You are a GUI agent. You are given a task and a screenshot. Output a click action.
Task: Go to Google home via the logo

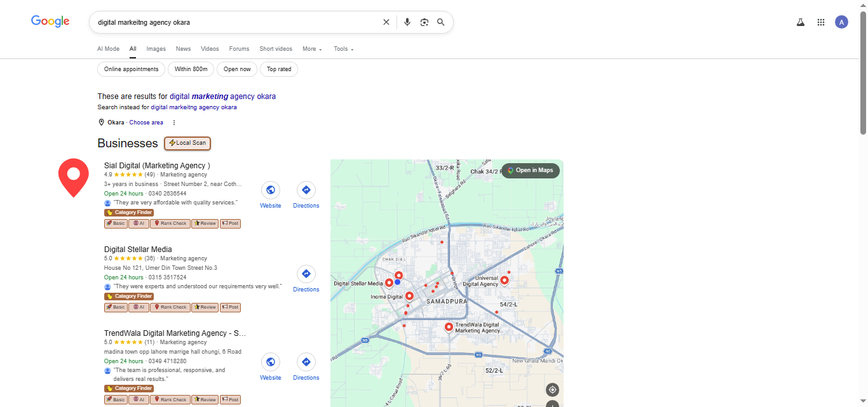(x=50, y=22)
